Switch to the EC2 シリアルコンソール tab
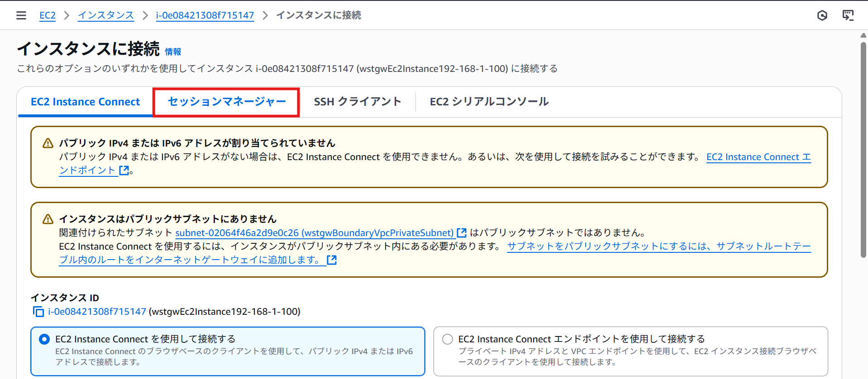Screen dimensions: 868x379 [x=489, y=102]
